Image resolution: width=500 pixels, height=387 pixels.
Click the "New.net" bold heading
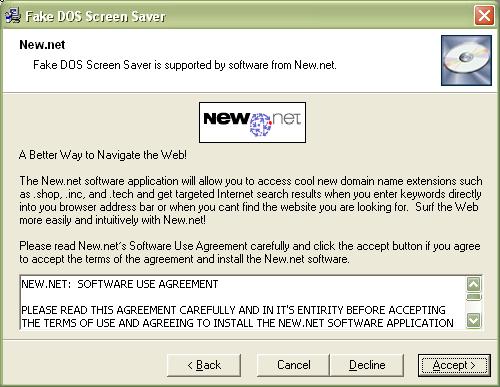(42, 45)
